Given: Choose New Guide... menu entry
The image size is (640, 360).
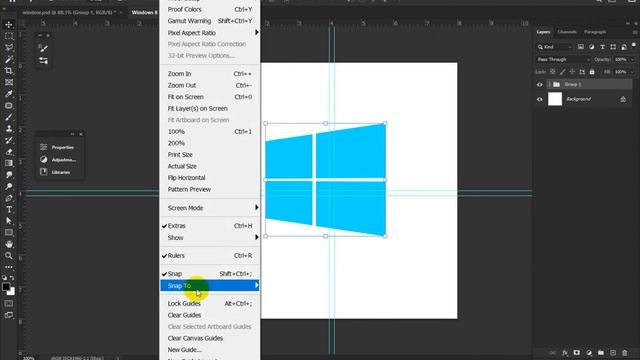Looking at the screenshot, I should [210, 350].
